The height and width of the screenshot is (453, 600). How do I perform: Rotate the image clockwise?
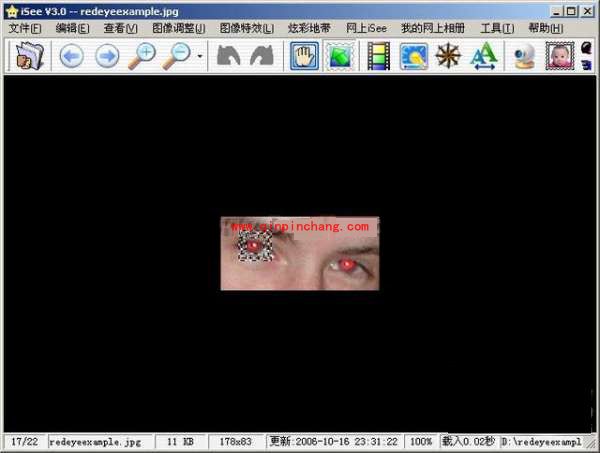(x=262, y=57)
